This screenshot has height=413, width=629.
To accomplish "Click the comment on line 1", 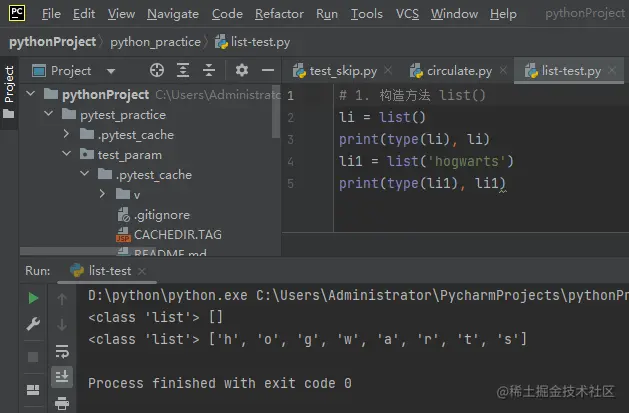I will 412,95.
